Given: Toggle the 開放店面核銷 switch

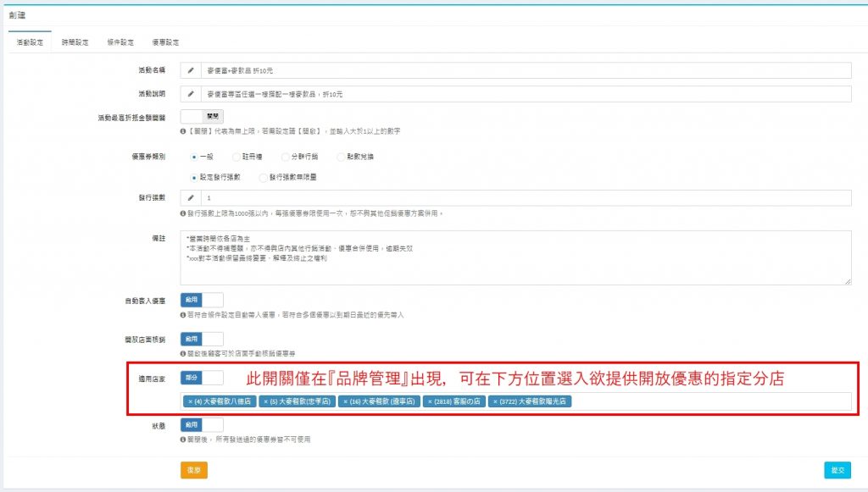Looking at the screenshot, I should pos(202,339).
